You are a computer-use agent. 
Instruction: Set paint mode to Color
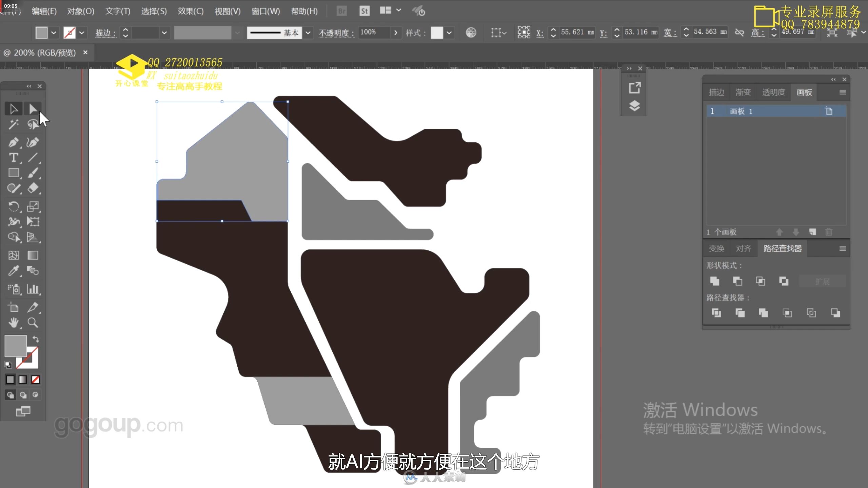tap(10, 380)
